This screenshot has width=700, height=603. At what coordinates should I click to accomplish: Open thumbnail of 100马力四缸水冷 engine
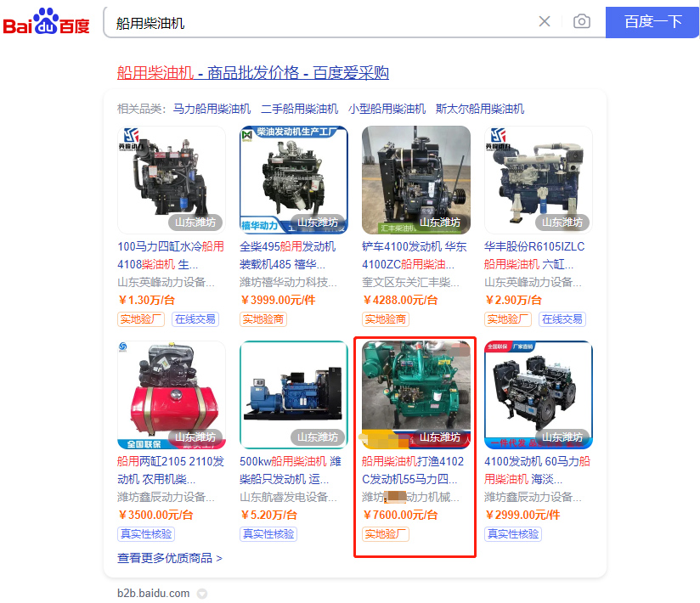pos(172,180)
